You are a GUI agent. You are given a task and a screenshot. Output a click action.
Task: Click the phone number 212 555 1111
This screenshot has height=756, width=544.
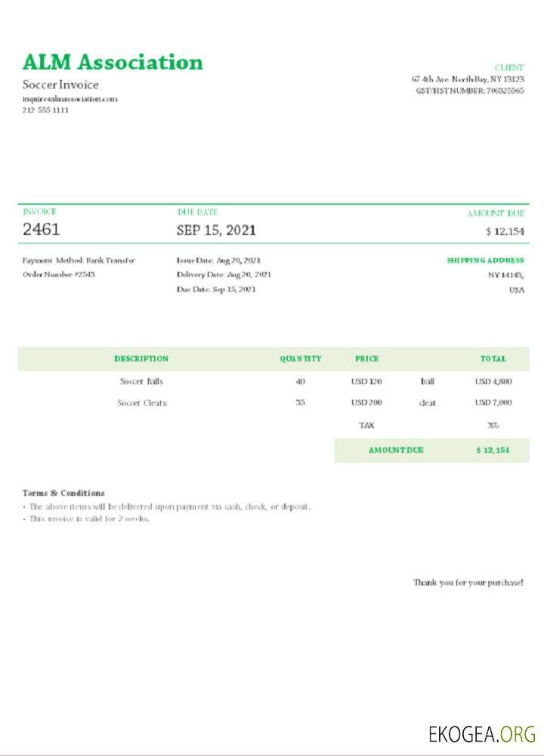pyautogui.click(x=45, y=110)
